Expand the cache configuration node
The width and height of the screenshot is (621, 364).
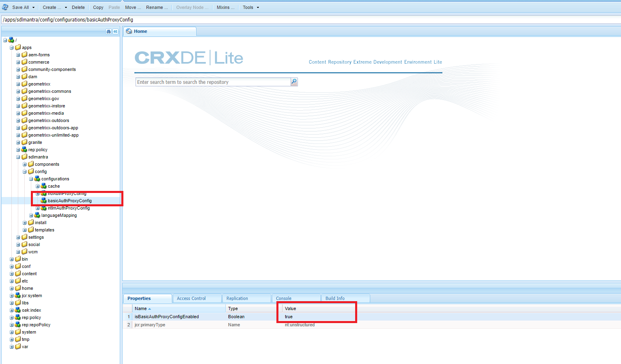coord(38,186)
